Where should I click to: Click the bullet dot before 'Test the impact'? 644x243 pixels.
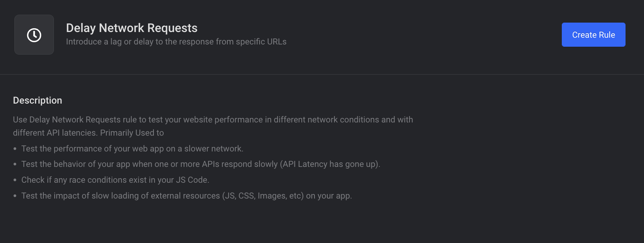pyautogui.click(x=15, y=196)
